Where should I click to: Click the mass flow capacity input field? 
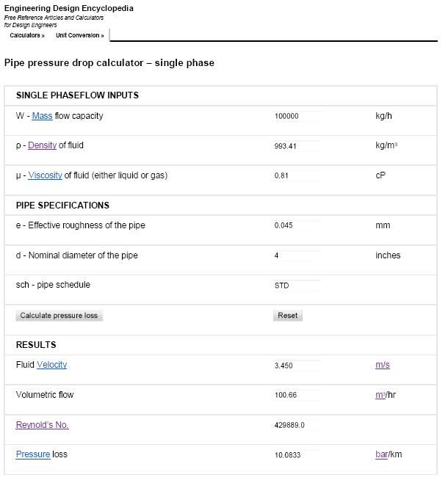[x=295, y=116]
